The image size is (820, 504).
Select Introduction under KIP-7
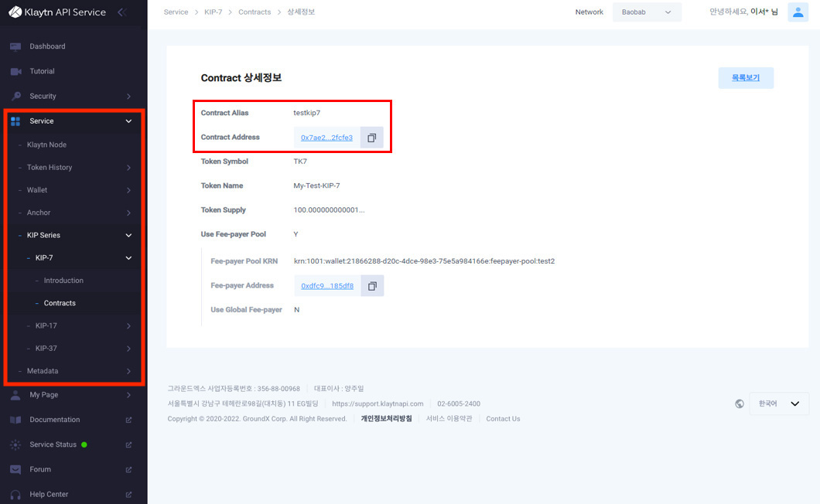(x=63, y=281)
